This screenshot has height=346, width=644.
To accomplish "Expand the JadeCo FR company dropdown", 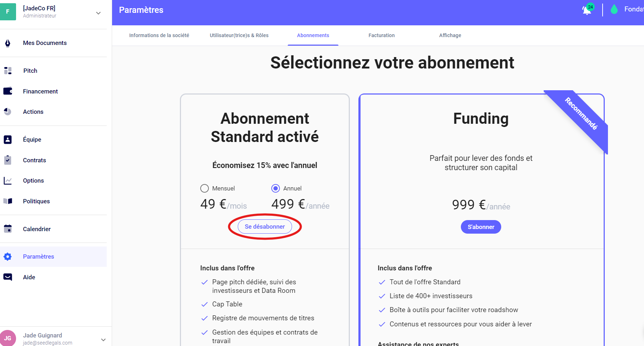I will [x=99, y=13].
